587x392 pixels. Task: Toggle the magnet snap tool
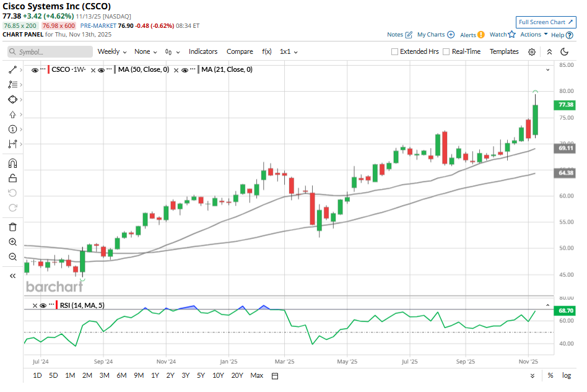click(x=12, y=163)
